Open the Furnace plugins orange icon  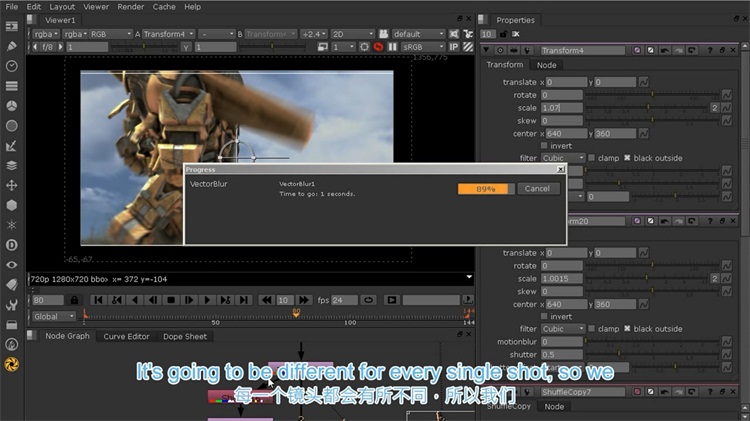(11, 365)
